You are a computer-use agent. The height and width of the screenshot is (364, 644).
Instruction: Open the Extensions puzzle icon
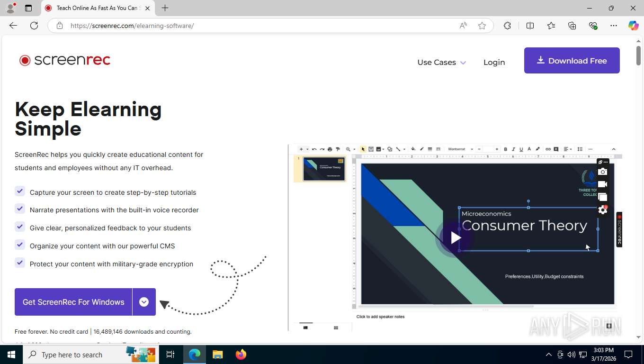coord(507,26)
